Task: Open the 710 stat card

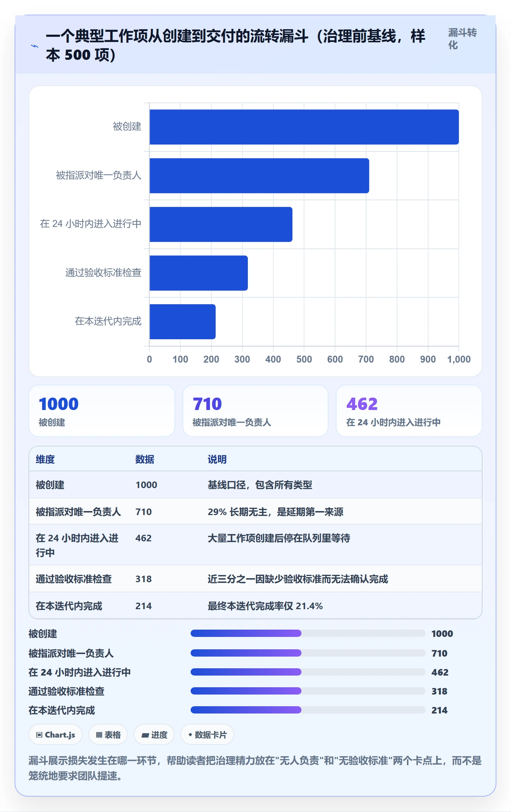Action: click(x=255, y=411)
